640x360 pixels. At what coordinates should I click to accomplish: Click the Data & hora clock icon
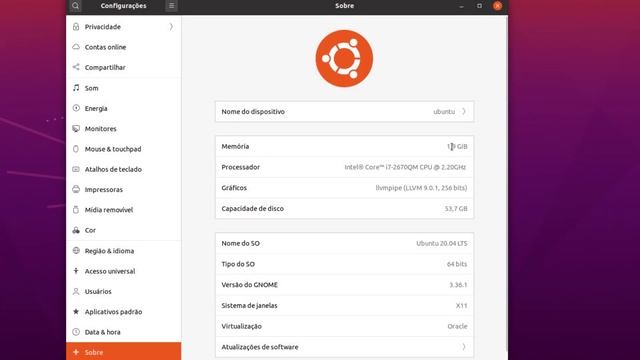click(x=76, y=332)
